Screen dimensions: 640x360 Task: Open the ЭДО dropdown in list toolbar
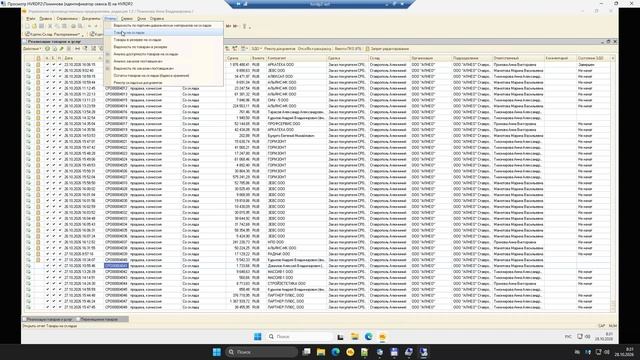(256, 49)
